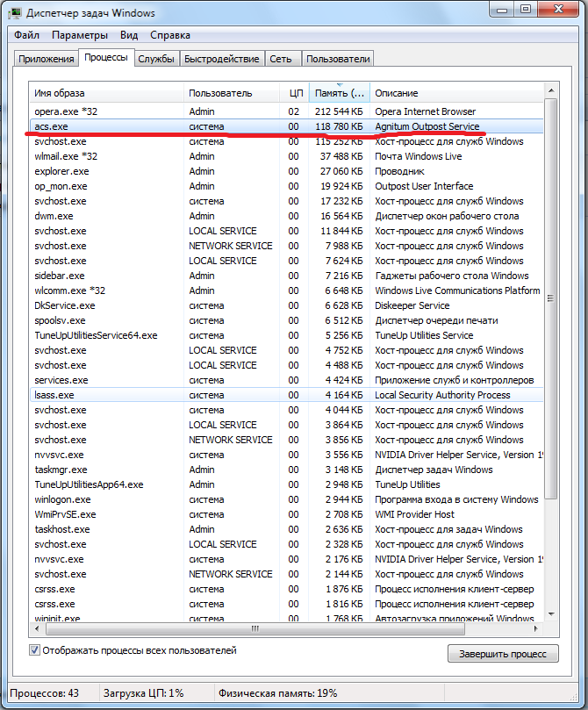Click description Diskeeper Service
The width and height of the screenshot is (588, 710).
412,305
